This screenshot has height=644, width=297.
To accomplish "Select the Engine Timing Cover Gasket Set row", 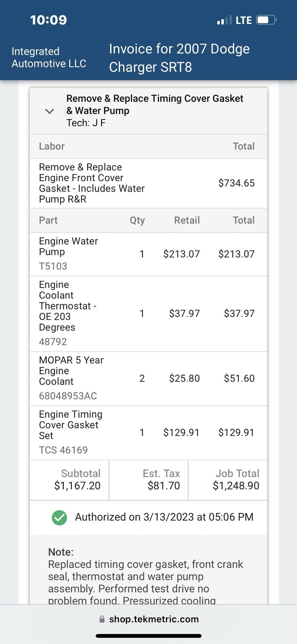I will [148, 432].
